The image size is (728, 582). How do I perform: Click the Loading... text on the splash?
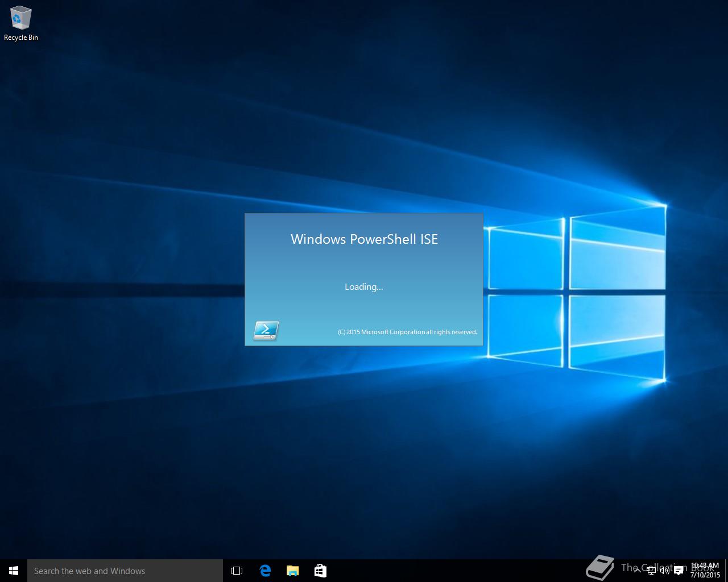[364, 286]
